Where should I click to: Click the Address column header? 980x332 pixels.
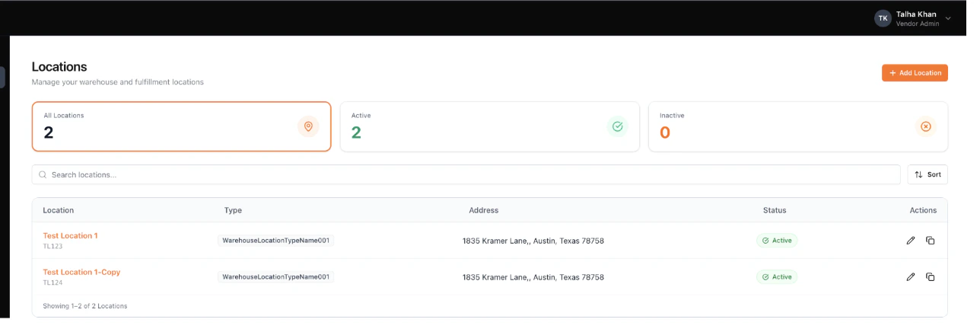click(x=484, y=210)
